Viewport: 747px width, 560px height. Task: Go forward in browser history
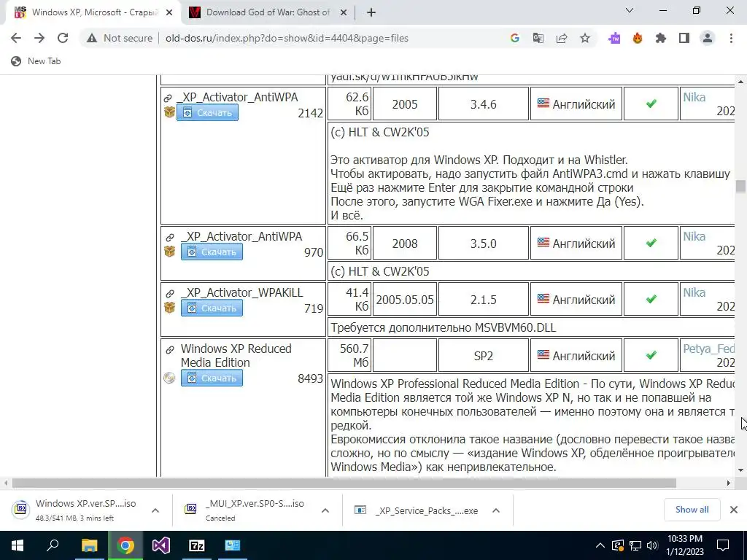coord(39,38)
